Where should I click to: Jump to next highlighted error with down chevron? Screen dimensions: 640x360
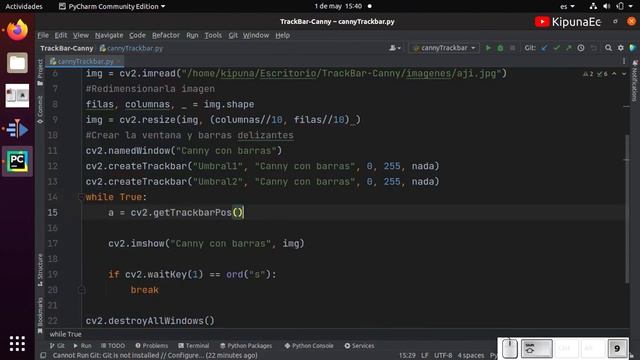point(624,74)
